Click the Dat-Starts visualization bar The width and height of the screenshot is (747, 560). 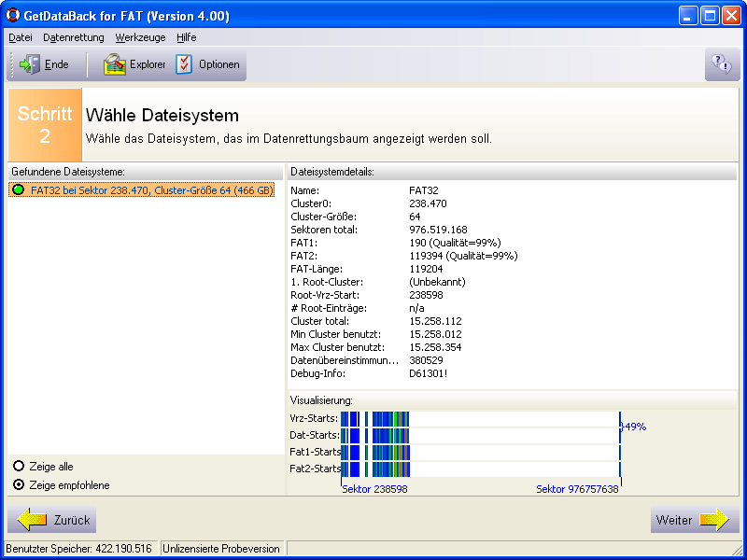pyautogui.click(x=480, y=436)
